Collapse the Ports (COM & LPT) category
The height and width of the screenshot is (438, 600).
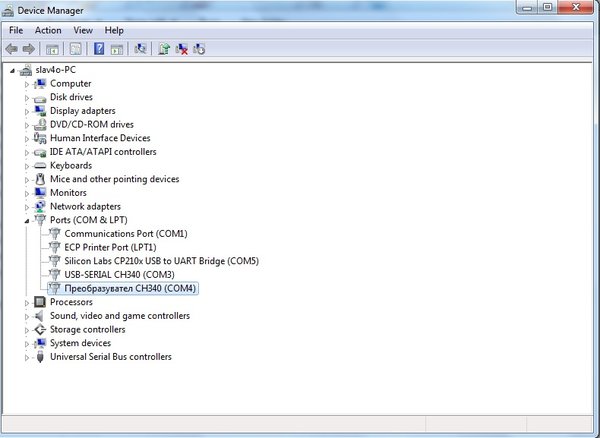click(26, 221)
